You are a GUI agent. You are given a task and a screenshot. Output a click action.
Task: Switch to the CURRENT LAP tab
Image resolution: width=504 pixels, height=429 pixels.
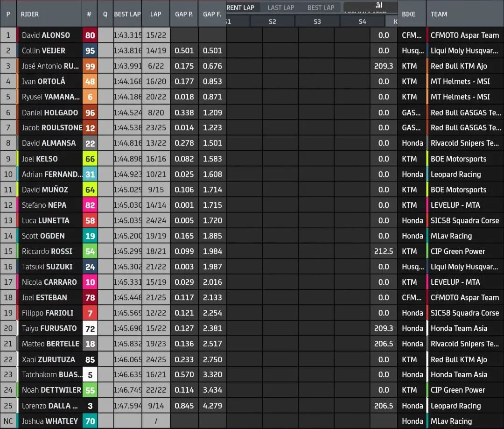(x=240, y=7)
